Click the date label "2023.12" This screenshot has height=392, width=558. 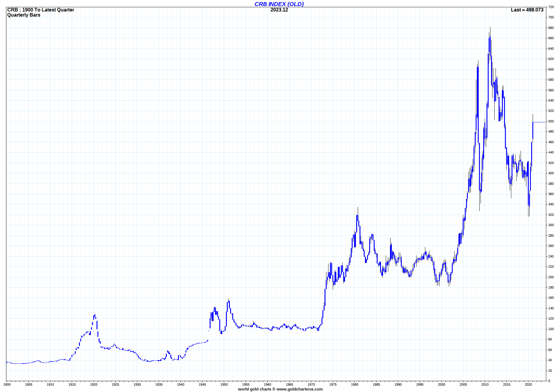[x=279, y=10]
